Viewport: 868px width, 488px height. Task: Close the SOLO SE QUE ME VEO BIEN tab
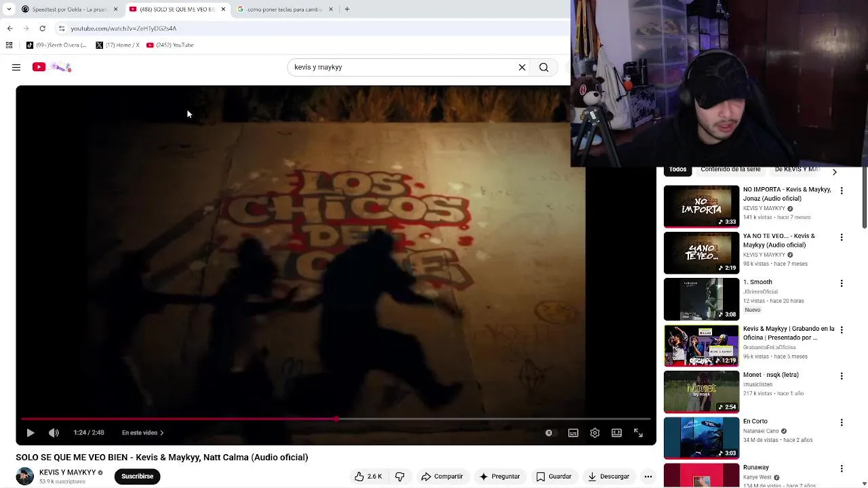223,9
